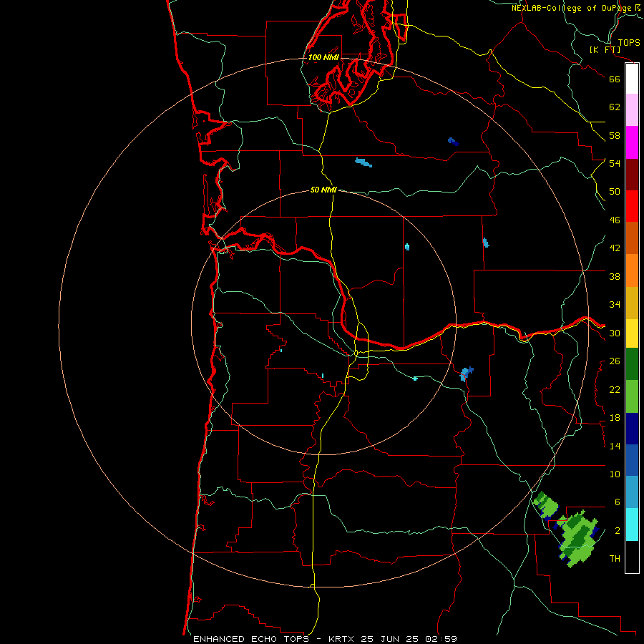
Task: Click the [K FT] units label
Action: [x=605, y=49]
